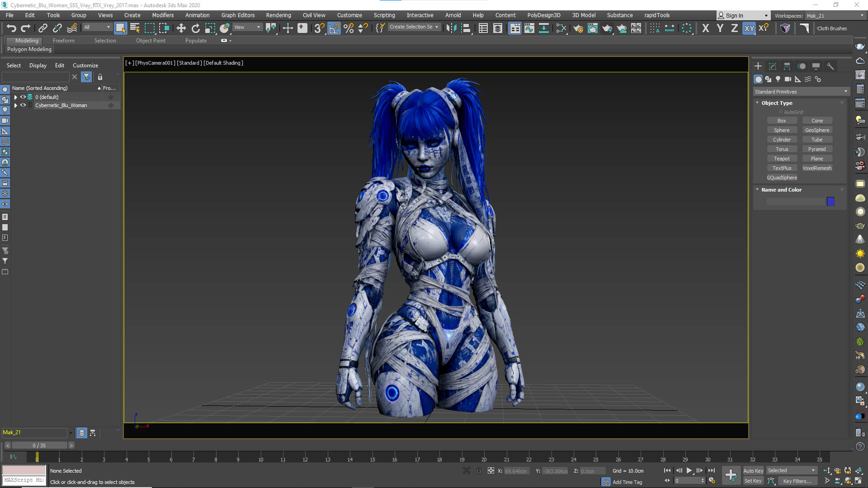Open the Graph Editors menu
This screenshot has width=868, height=488.
click(238, 15)
